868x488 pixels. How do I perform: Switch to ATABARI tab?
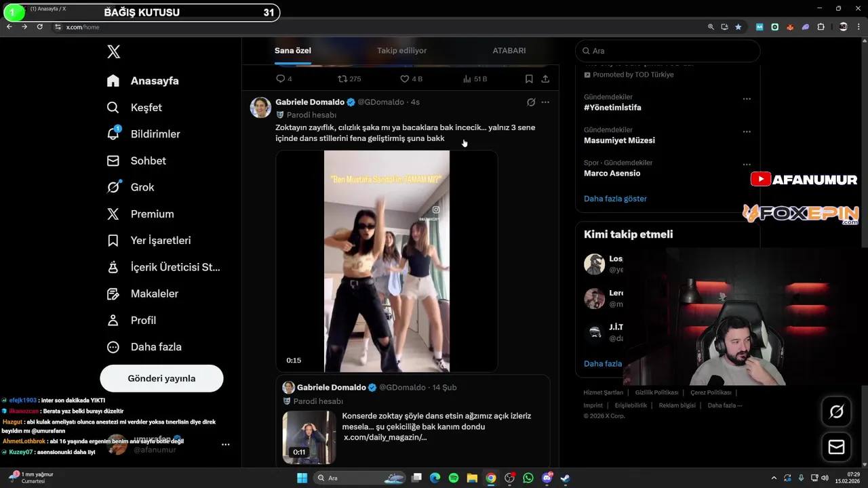[509, 51]
